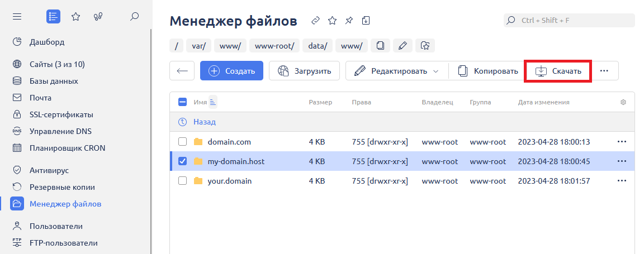Select the list view icon in the sidebar header
Image resolution: width=644 pixels, height=254 pixels.
(53, 17)
